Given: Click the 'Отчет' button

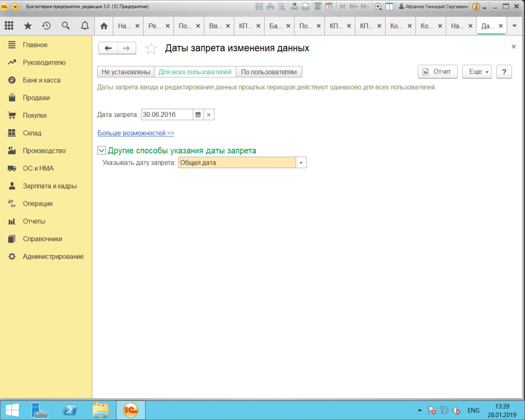Looking at the screenshot, I should coord(437,72).
